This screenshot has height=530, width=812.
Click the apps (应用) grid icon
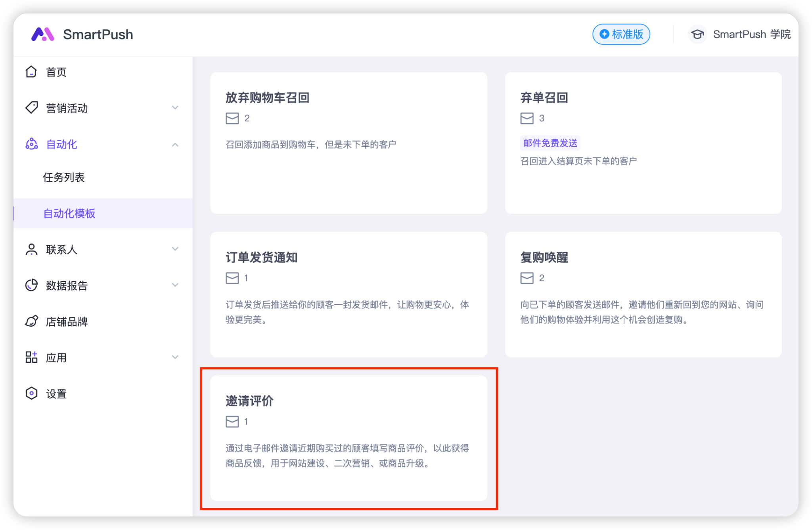click(31, 357)
